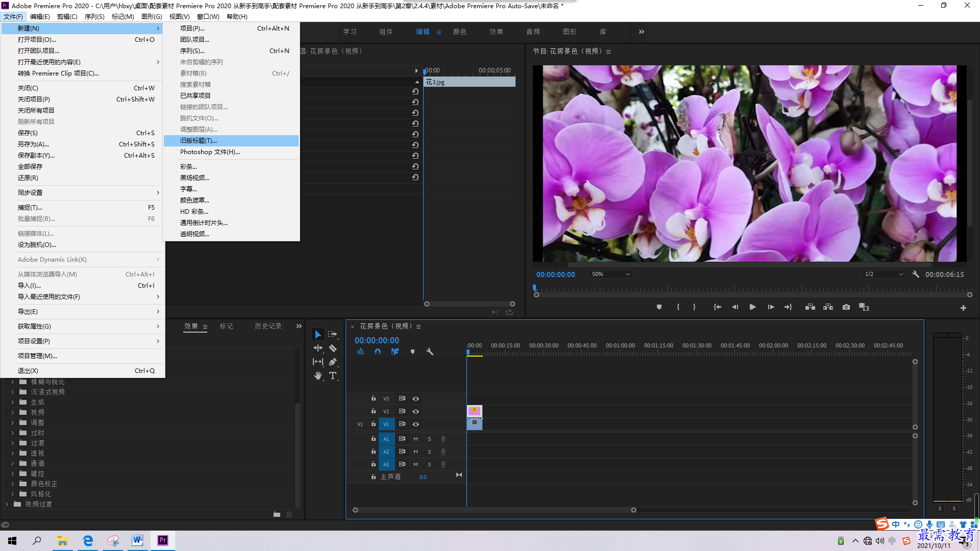
Task: Select the Selection arrow tool
Action: point(318,334)
